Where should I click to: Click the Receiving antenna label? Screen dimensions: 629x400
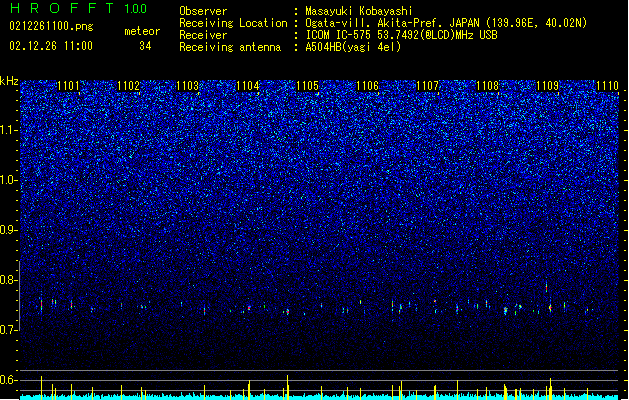(x=230, y=47)
